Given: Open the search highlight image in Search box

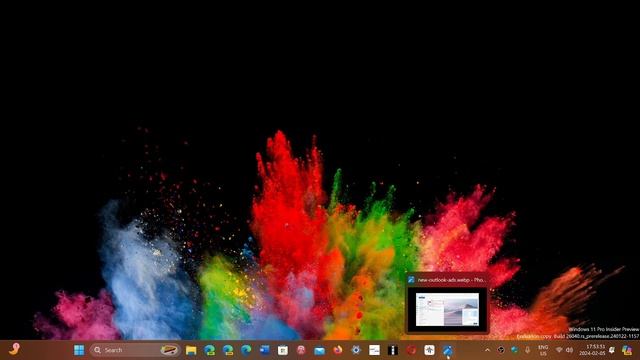Looking at the screenshot, I should pos(169,350).
